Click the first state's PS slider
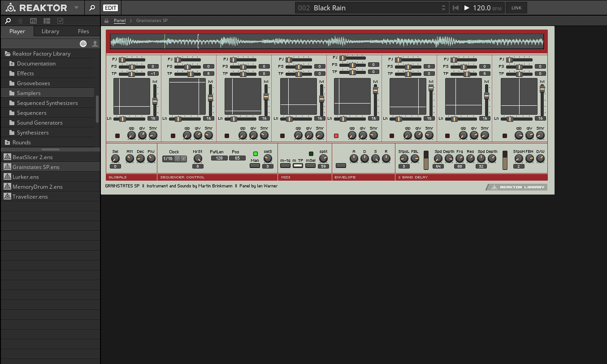This screenshot has height=364, width=607. coord(132,67)
